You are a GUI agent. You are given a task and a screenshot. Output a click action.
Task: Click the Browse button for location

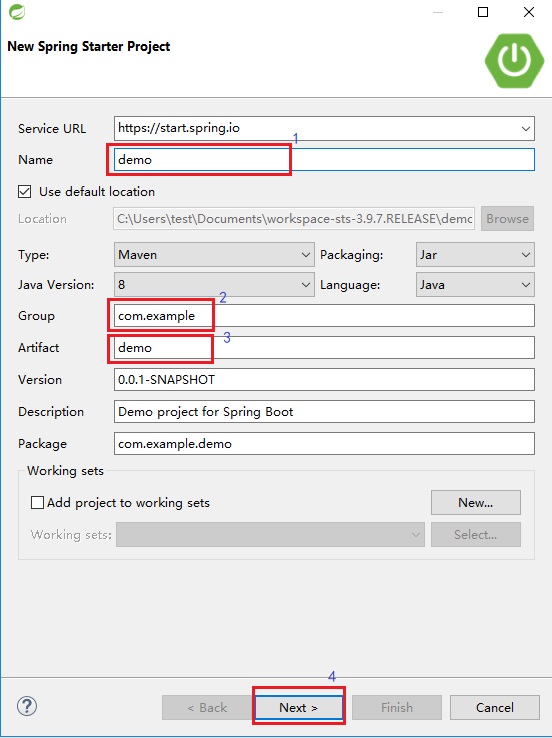pos(507,218)
